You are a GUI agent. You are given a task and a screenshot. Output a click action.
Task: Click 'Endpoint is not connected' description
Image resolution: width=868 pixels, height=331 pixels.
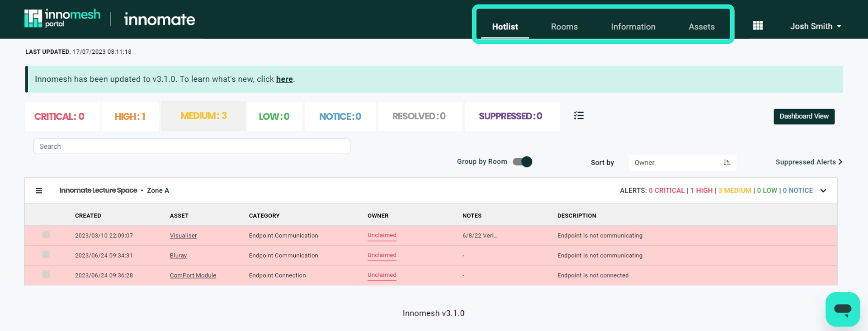(593, 275)
